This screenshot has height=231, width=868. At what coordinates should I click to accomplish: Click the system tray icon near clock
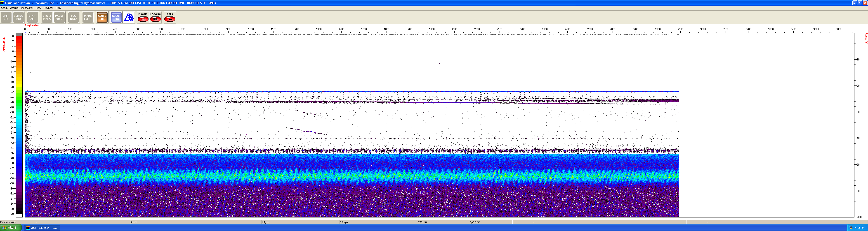pos(851,228)
